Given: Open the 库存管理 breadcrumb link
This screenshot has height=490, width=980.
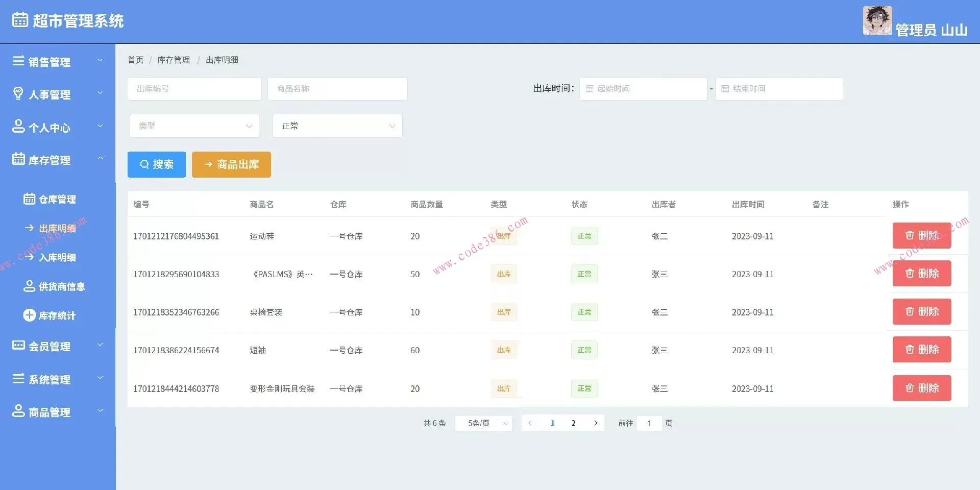Looking at the screenshot, I should 173,60.
